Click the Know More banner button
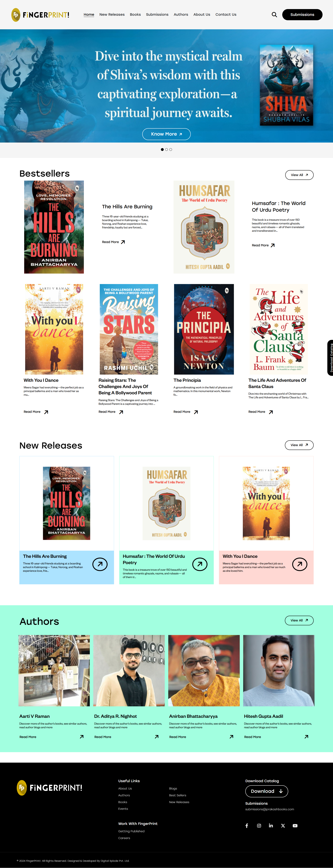The image size is (333, 868). 166,134
